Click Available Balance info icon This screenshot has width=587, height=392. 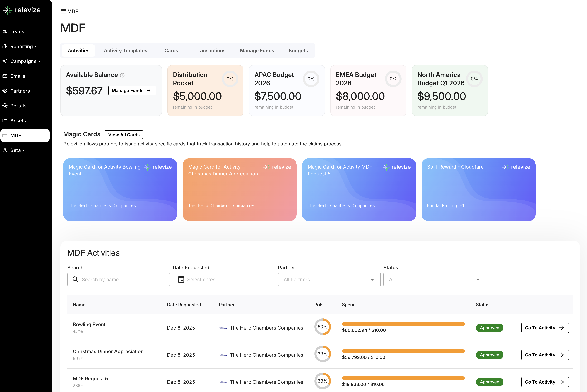click(122, 75)
